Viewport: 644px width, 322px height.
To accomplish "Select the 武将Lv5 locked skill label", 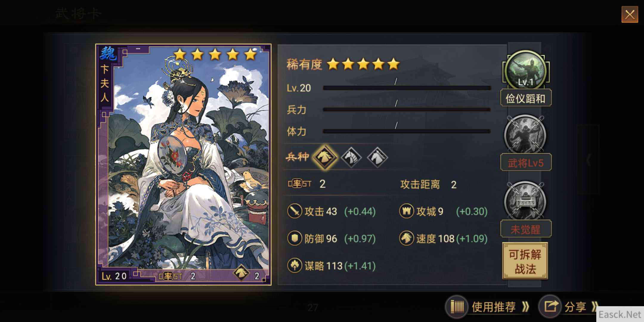I will point(526,163).
